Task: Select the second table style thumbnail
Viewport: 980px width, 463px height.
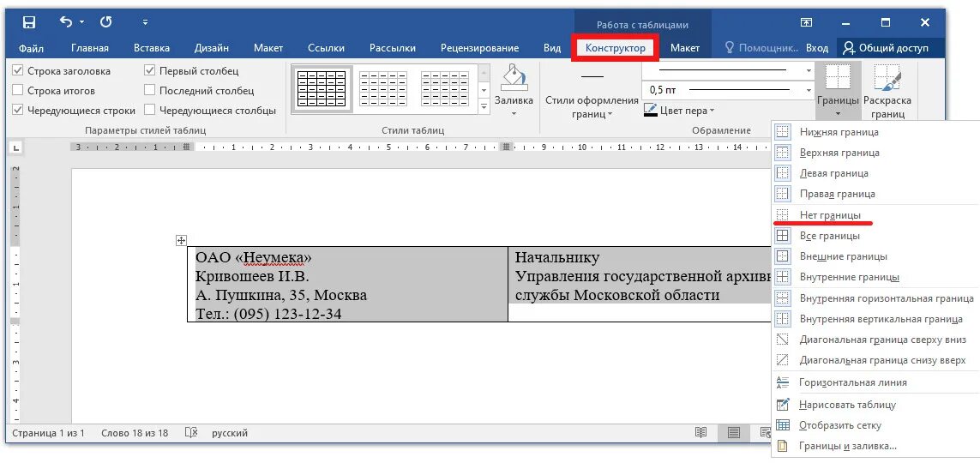Action: 383,88
